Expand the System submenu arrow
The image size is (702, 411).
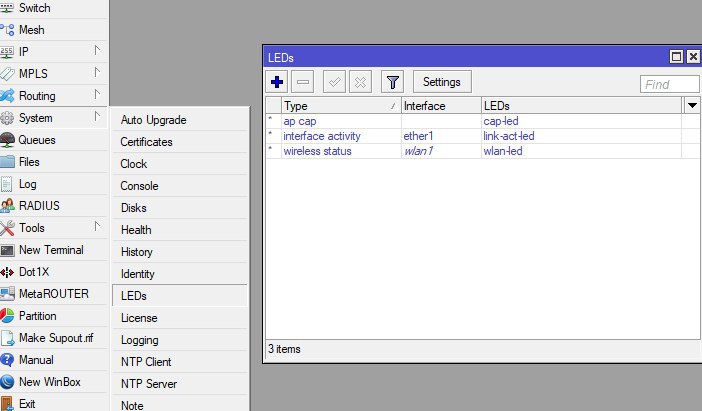click(97, 116)
